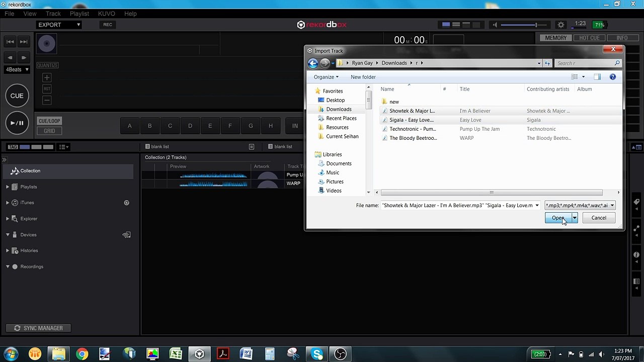
Task: Open the EXPORT mode dropdown
Action: click(59, 25)
